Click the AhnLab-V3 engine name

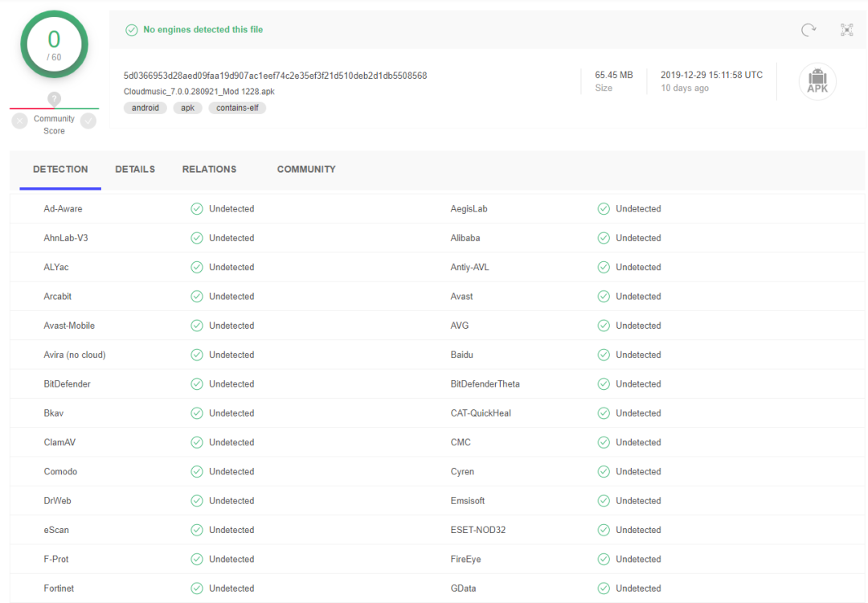point(66,238)
